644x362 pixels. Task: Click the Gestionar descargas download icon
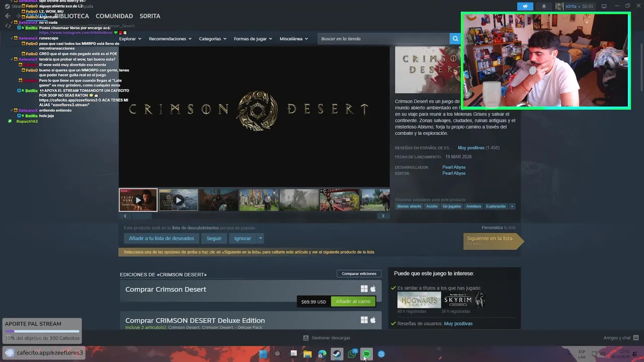[306, 338]
